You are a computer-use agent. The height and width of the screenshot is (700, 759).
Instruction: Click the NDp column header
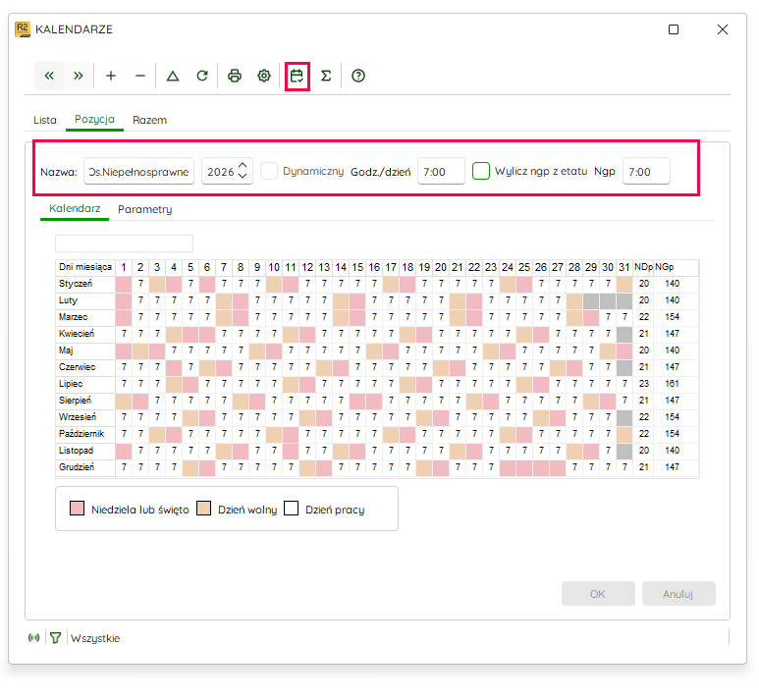tap(643, 267)
